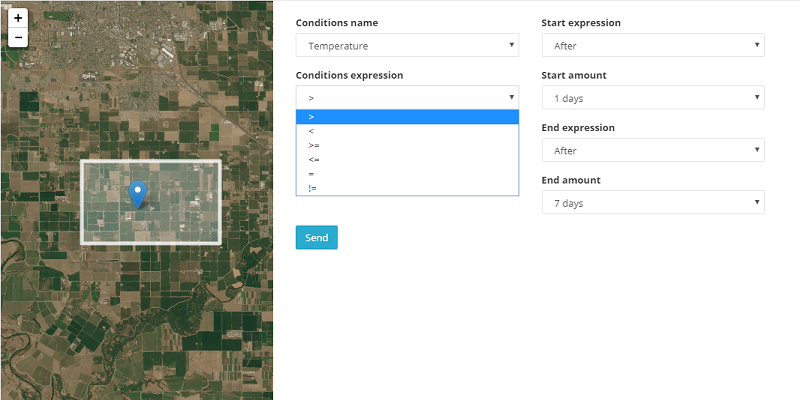Choose the "=" expression option
Viewport: 800px width, 400px height.
(407, 173)
